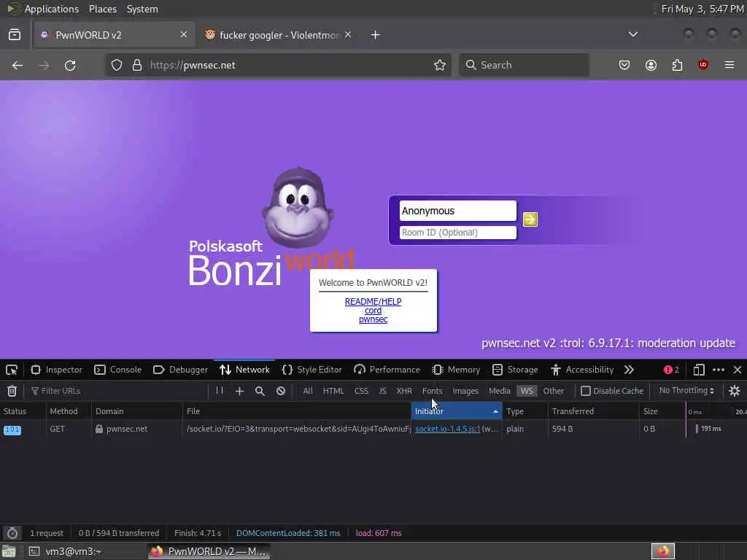Open the Accessibility tab
Screen dimensions: 747x560
tap(581, 370)
